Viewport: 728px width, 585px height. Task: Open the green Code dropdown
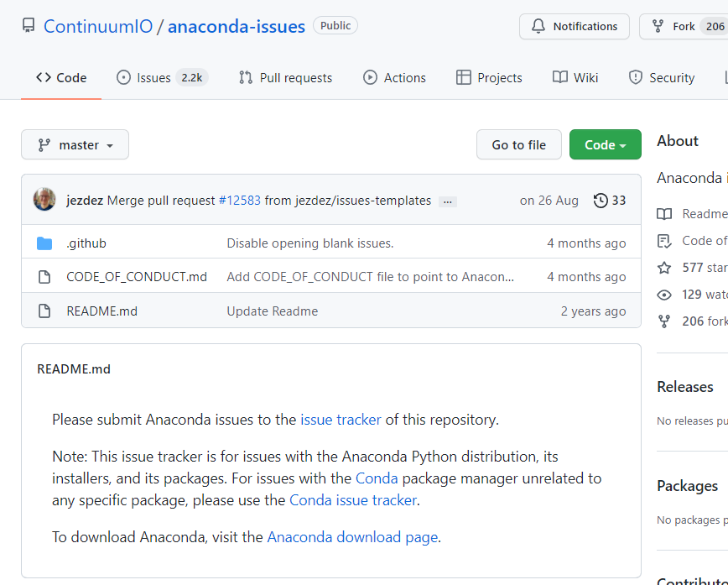point(605,144)
